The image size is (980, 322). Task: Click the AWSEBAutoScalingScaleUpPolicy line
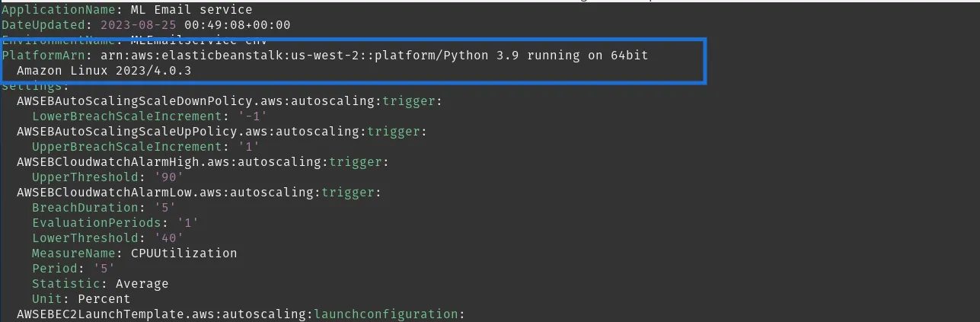coord(221,132)
